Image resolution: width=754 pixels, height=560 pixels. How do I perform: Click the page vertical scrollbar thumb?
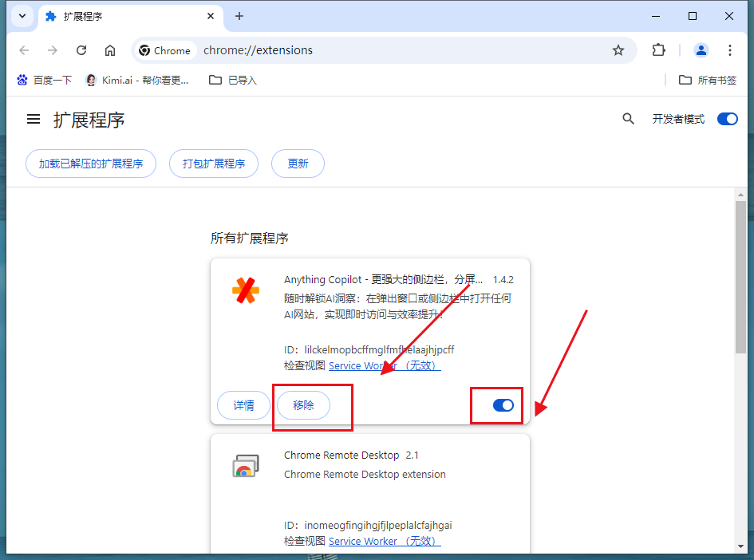tap(740, 278)
